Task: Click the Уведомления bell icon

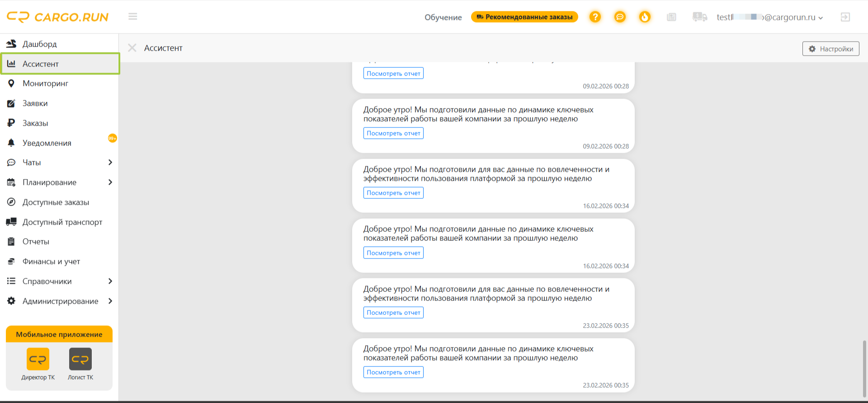Action: click(11, 143)
